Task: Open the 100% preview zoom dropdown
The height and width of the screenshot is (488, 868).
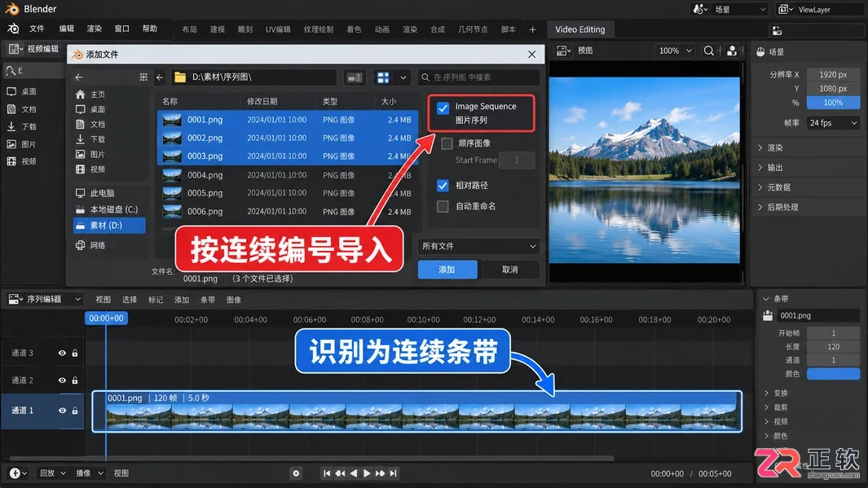Action: click(675, 51)
